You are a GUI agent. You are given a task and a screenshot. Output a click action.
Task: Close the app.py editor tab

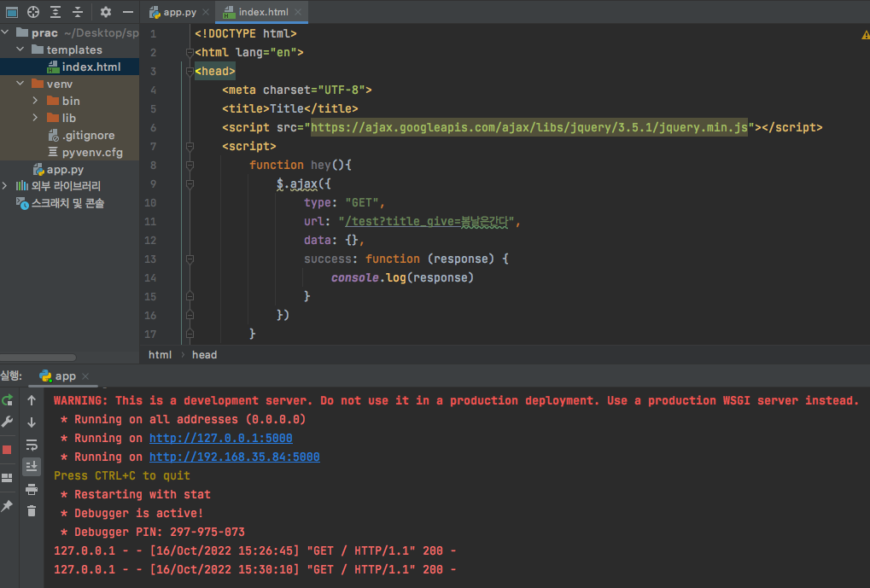point(206,12)
